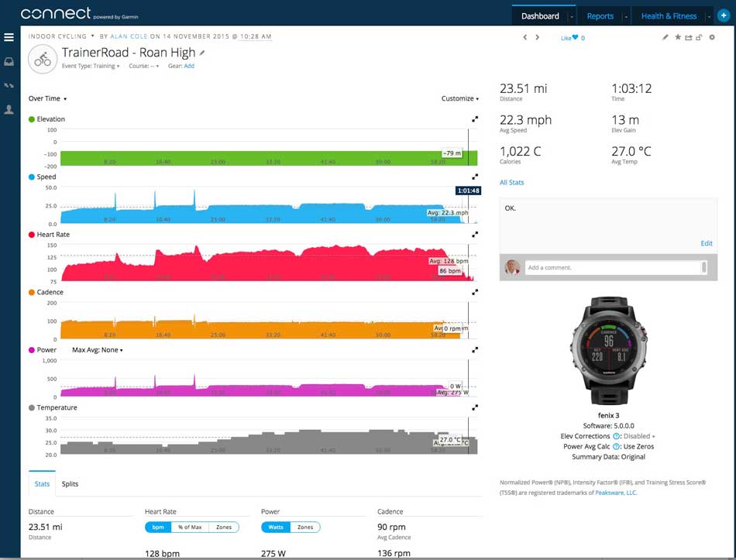Toggle the privacy lock icon

pos(699,37)
